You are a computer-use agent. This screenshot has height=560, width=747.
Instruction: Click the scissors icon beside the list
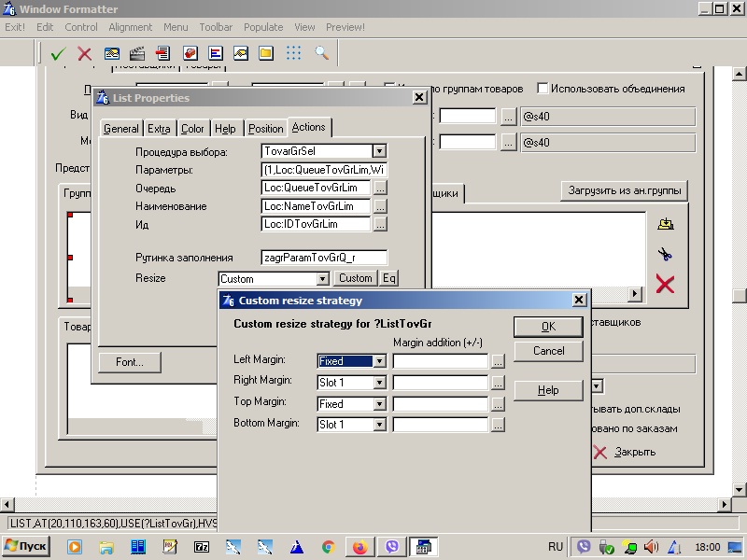point(665,254)
